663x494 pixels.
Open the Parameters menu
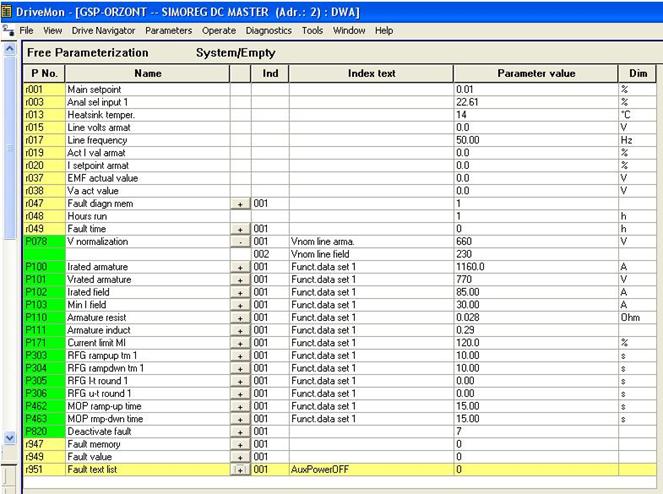coord(168,30)
